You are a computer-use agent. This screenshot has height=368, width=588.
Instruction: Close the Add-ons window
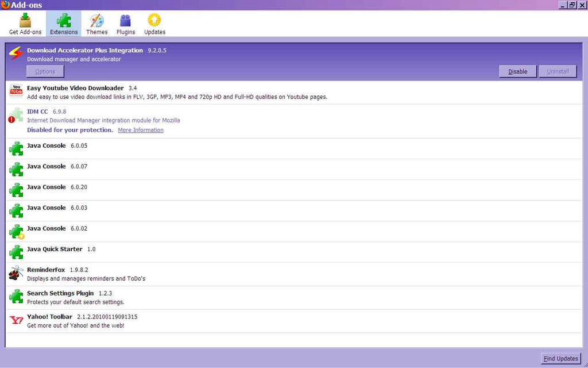pyautogui.click(x=582, y=5)
